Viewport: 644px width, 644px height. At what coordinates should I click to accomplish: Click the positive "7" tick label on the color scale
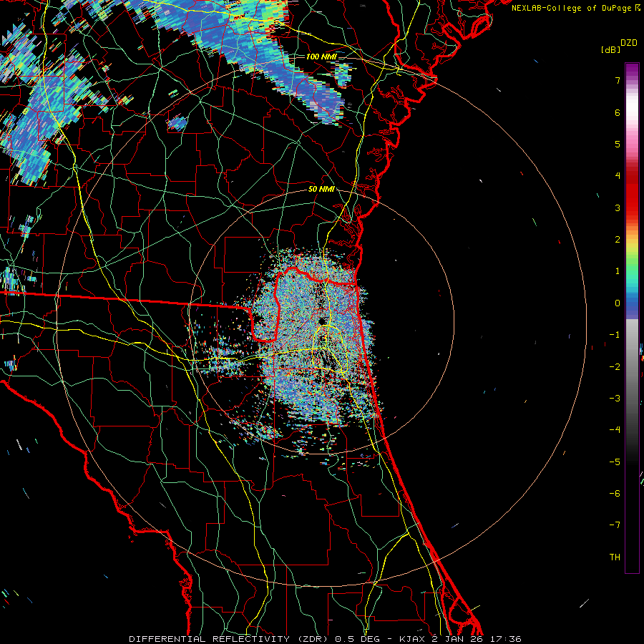618,81
